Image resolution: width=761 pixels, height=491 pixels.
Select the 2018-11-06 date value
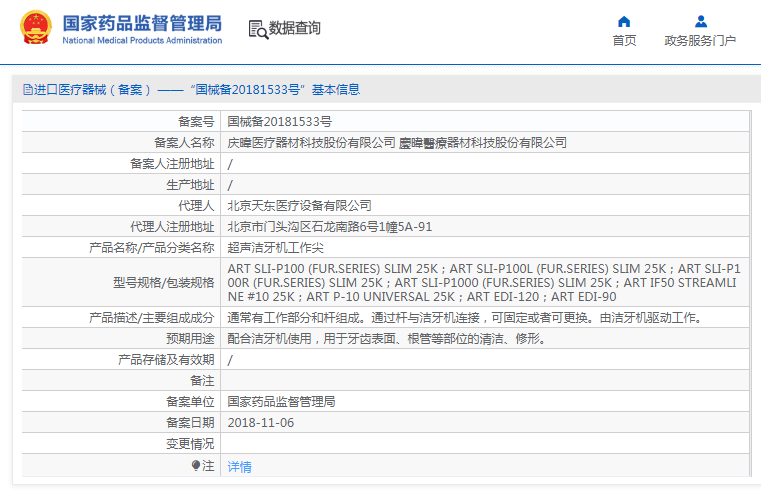click(261, 423)
